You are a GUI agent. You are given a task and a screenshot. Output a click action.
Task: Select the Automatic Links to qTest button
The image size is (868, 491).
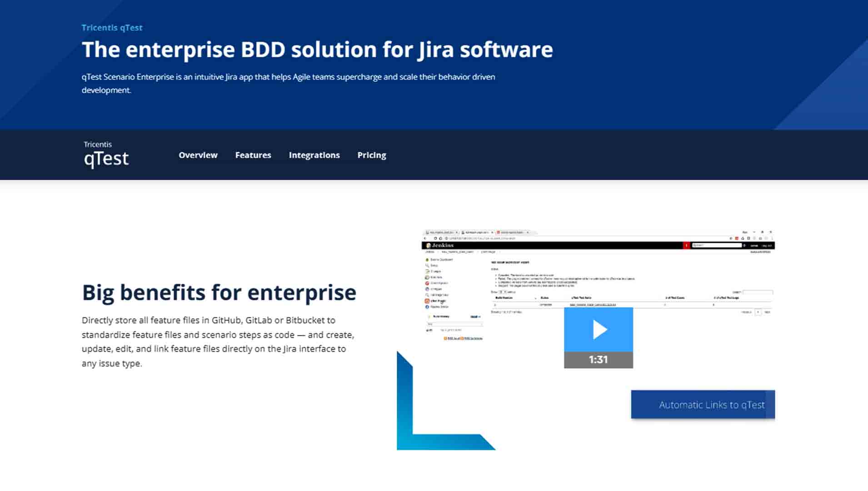703,405
